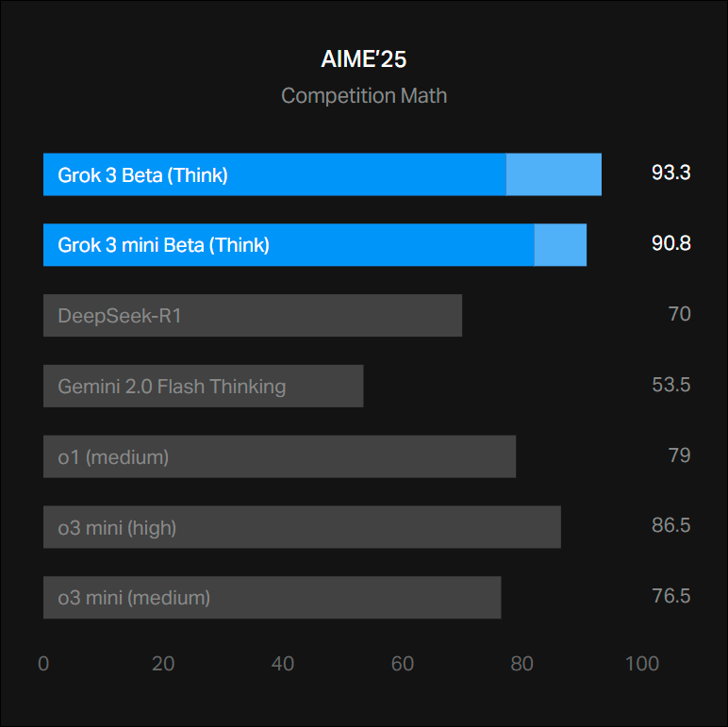The width and height of the screenshot is (728, 727).
Task: Click the score 79 for o1 (medium)
Action: pos(679,455)
